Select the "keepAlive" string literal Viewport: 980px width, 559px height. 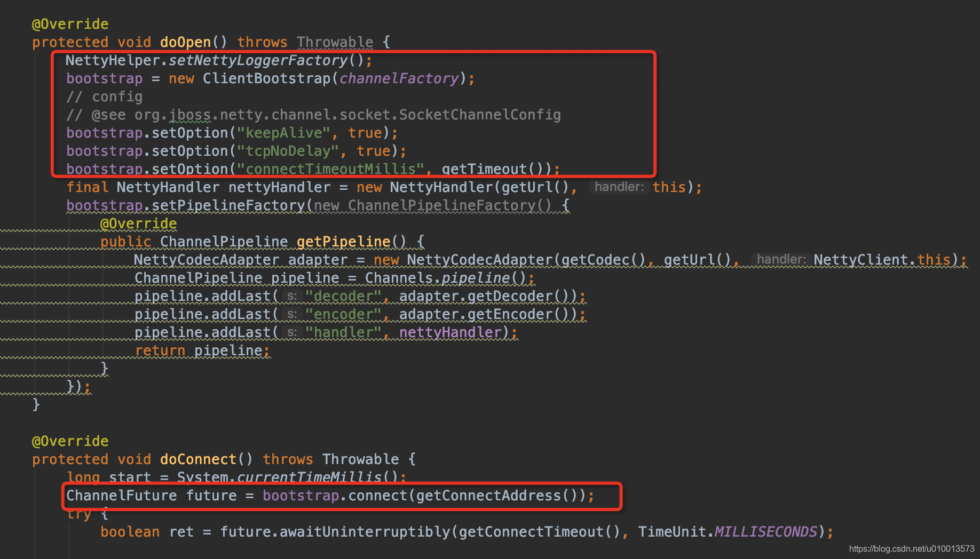click(283, 133)
